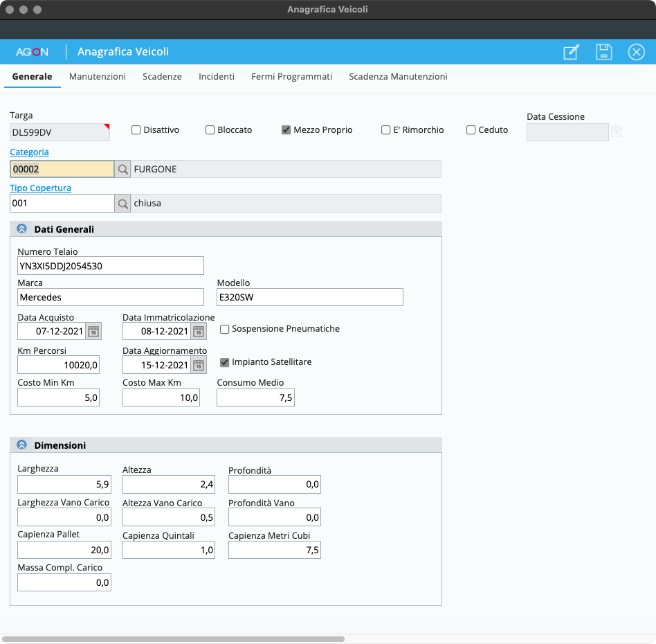This screenshot has height=644, width=656.
Task: Click the Costo Max Km field
Action: pyautogui.click(x=161, y=397)
